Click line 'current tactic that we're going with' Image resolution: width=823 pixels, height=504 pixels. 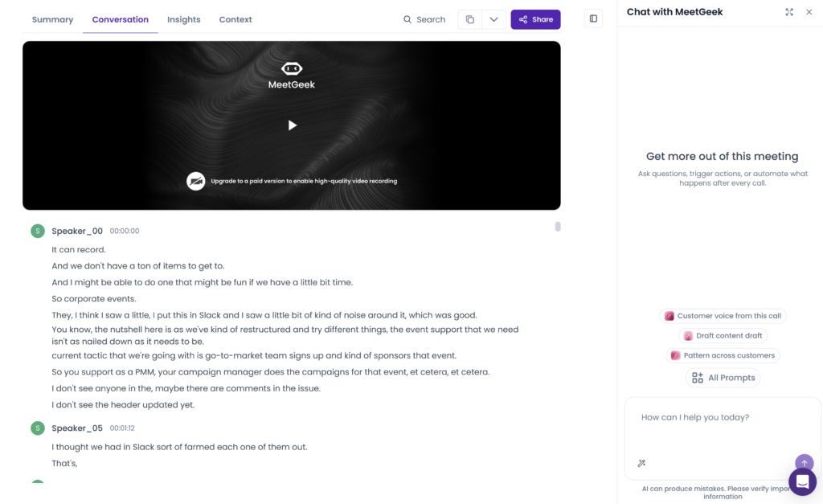tap(254, 355)
